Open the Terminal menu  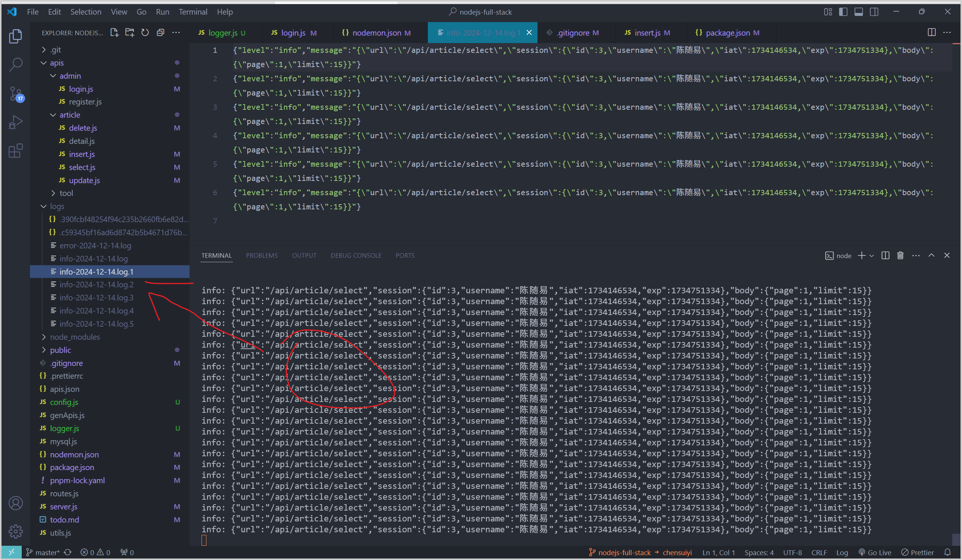pyautogui.click(x=193, y=12)
